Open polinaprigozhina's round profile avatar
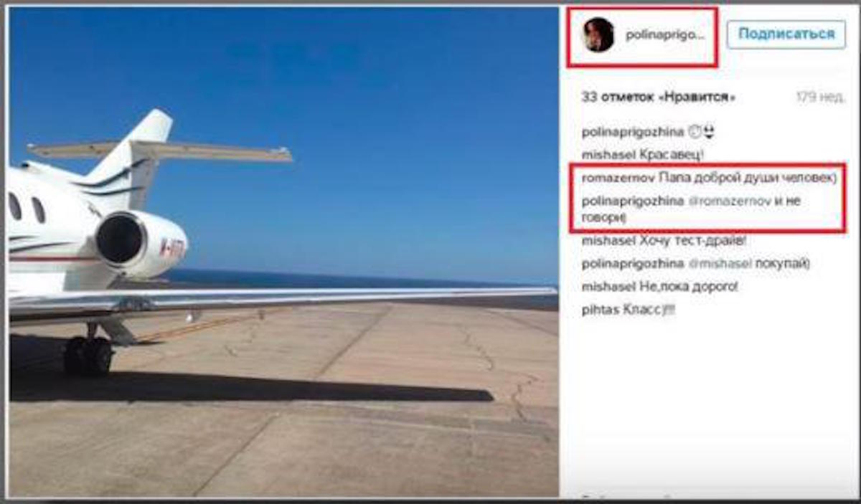Screen dimensions: 861x504 click(x=599, y=35)
